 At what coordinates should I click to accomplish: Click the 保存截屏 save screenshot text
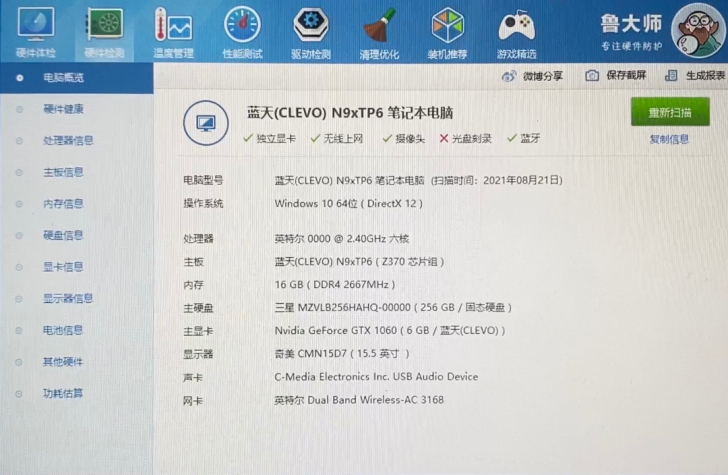pos(626,76)
